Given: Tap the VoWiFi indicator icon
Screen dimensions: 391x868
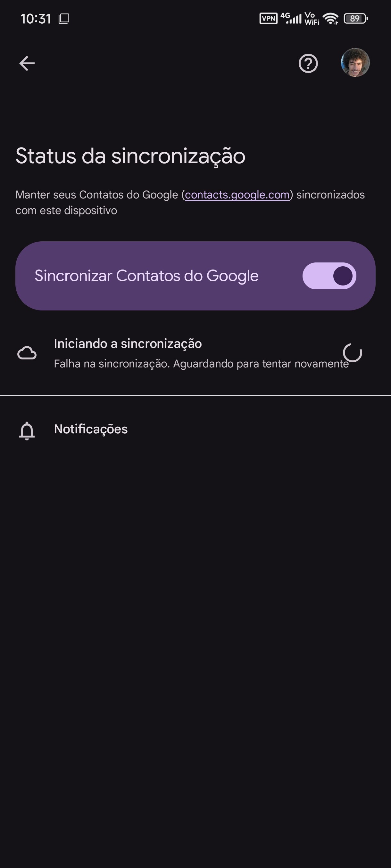Looking at the screenshot, I should (312, 19).
